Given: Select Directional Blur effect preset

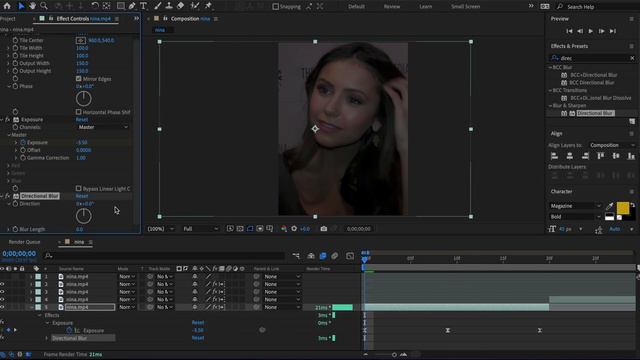Looking at the screenshot, I should click(595, 113).
